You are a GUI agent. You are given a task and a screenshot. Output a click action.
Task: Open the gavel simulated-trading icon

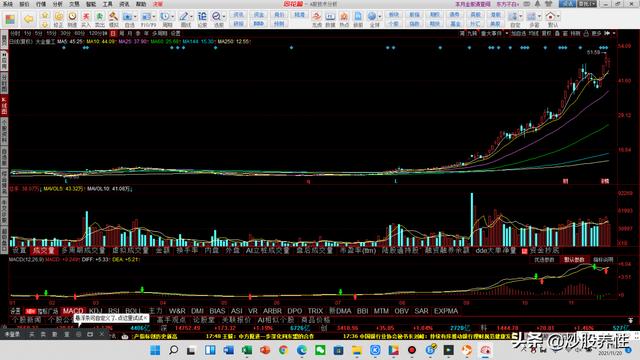pos(113,16)
